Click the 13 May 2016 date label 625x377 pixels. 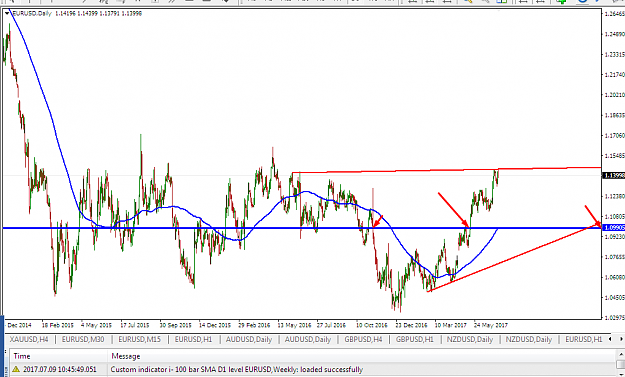coord(294,325)
